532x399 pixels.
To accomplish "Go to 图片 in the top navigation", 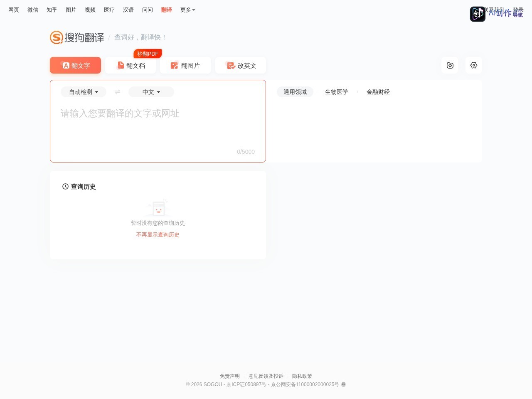I will click(71, 10).
